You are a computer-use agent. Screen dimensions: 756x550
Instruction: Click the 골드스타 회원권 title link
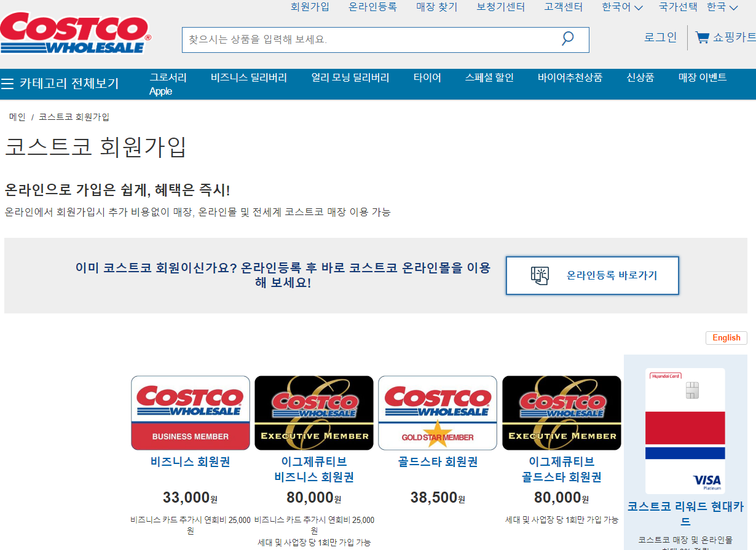438,462
